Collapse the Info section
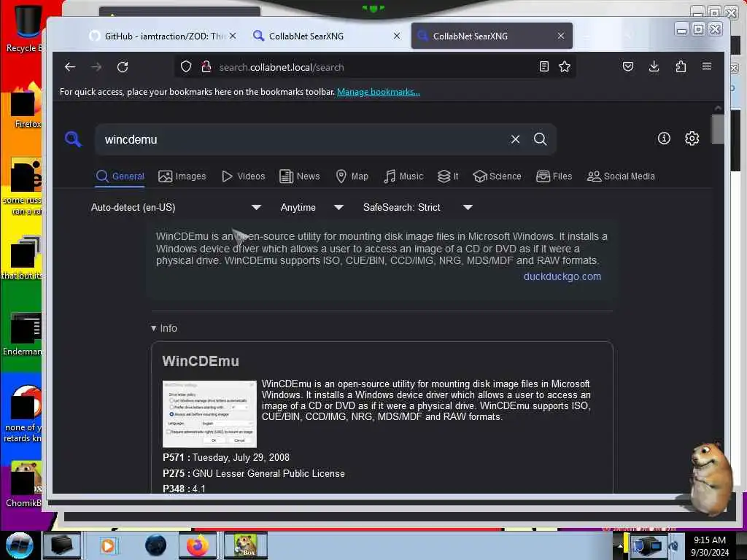This screenshot has height=560, width=747. tap(164, 328)
